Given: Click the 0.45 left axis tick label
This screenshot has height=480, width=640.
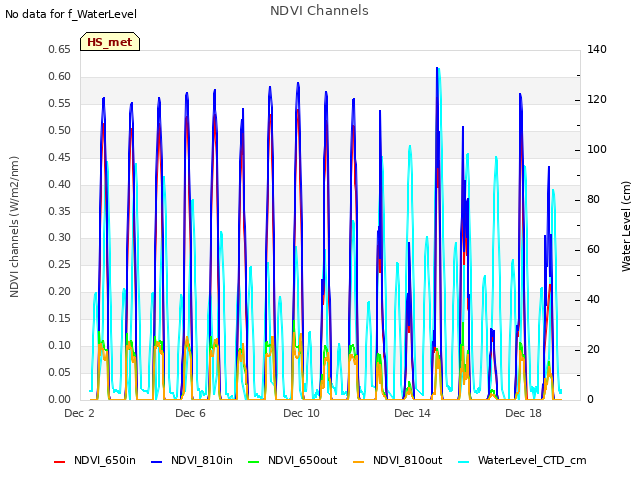Looking at the screenshot, I should coord(59,157).
